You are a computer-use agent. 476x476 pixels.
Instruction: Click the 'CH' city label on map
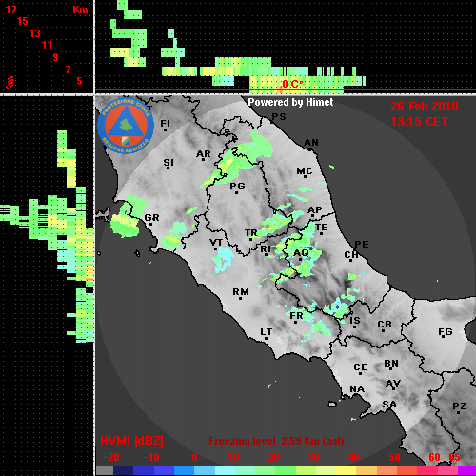351,255
